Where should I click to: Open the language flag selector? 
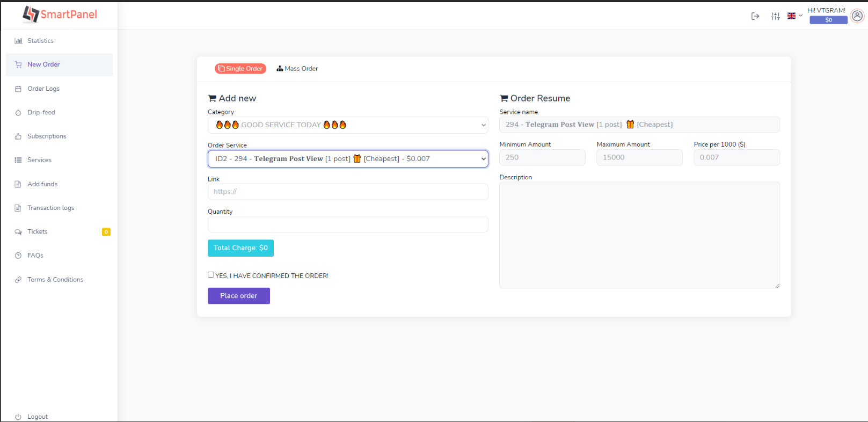(794, 16)
